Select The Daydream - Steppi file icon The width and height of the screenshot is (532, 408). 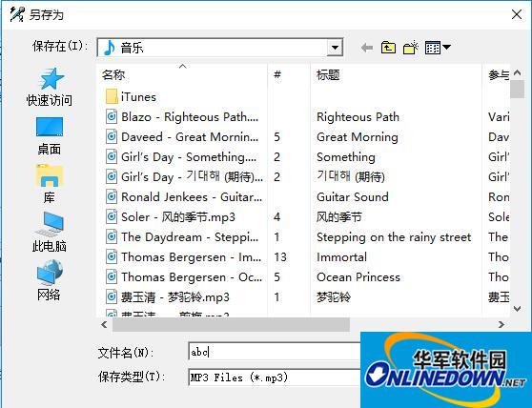[112, 237]
